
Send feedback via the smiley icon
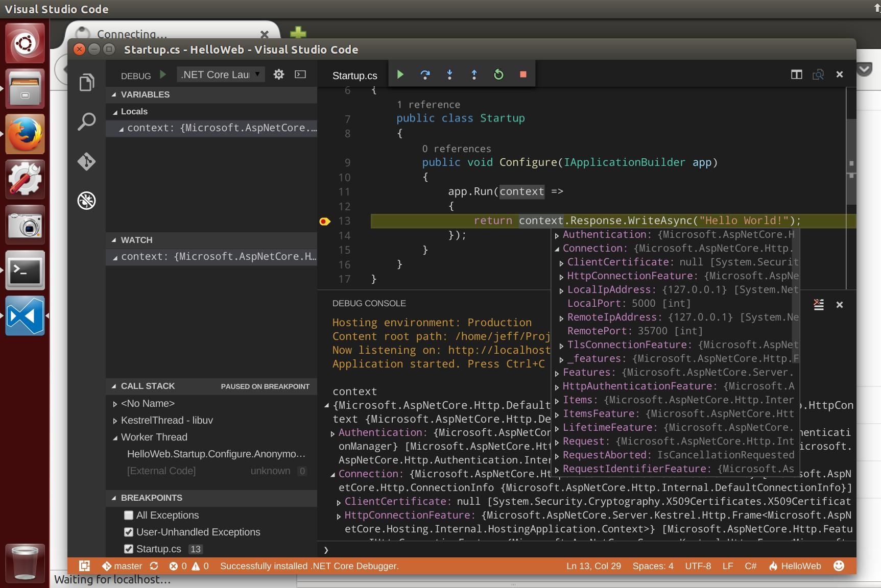click(x=839, y=566)
